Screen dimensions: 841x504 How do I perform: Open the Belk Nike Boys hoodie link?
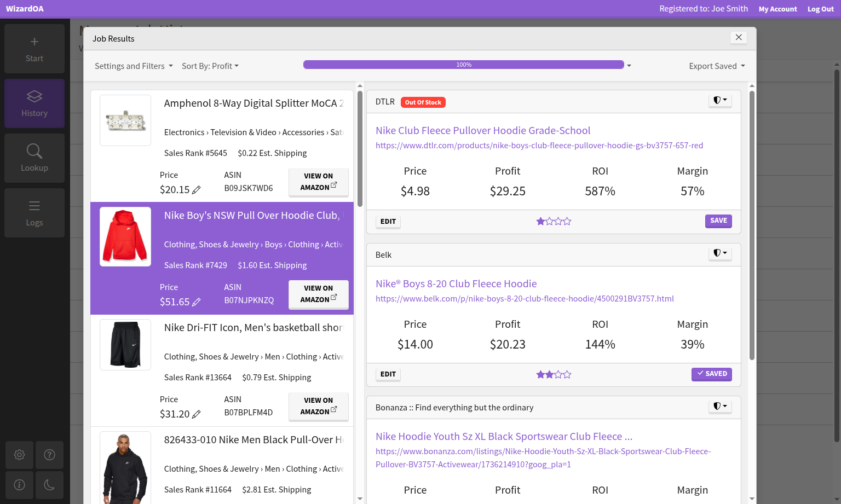456,284
